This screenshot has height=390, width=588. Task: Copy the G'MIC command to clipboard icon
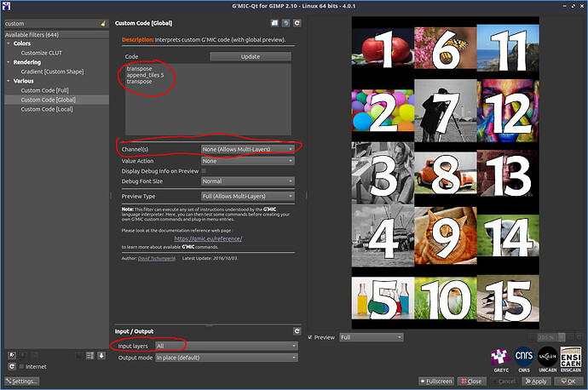click(274, 23)
